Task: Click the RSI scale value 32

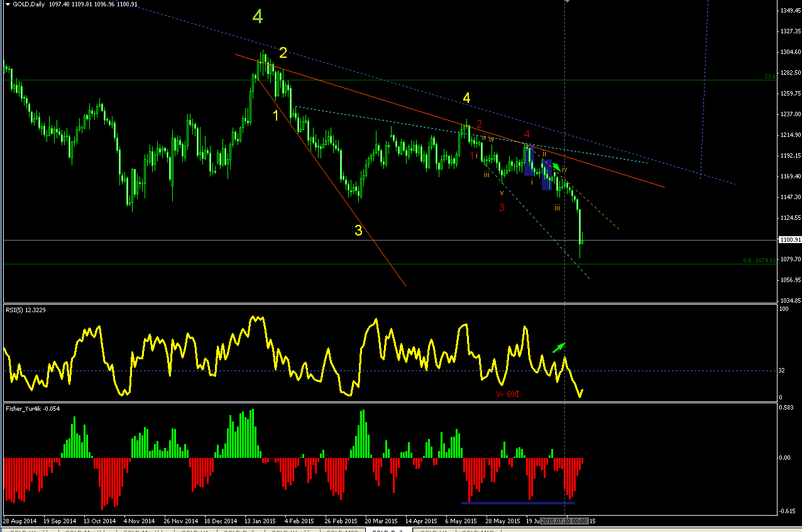Action: pyautogui.click(x=781, y=371)
